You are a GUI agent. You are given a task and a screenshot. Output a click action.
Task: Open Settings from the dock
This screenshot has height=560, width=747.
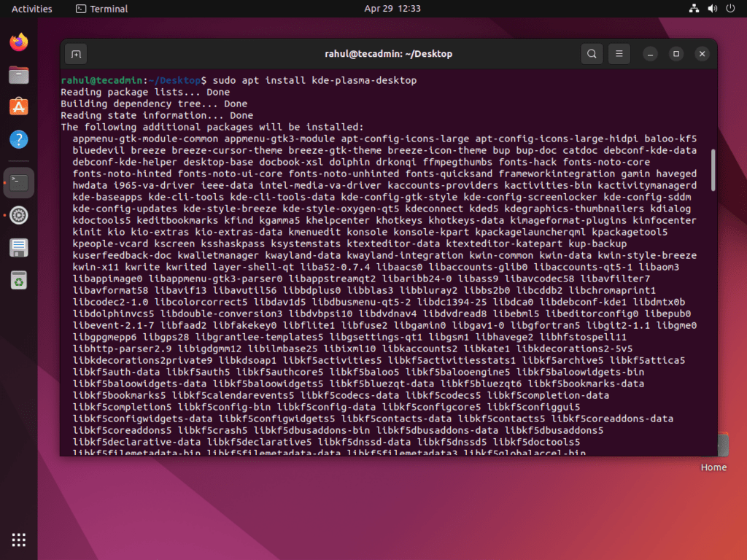pyautogui.click(x=18, y=215)
